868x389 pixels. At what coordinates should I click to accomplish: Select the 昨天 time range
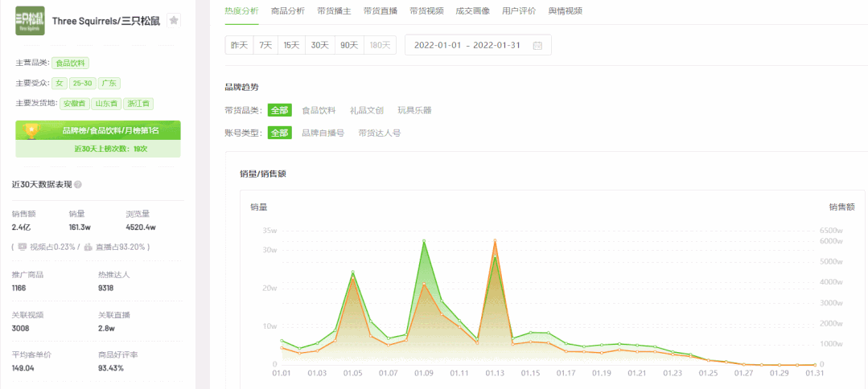pos(239,45)
